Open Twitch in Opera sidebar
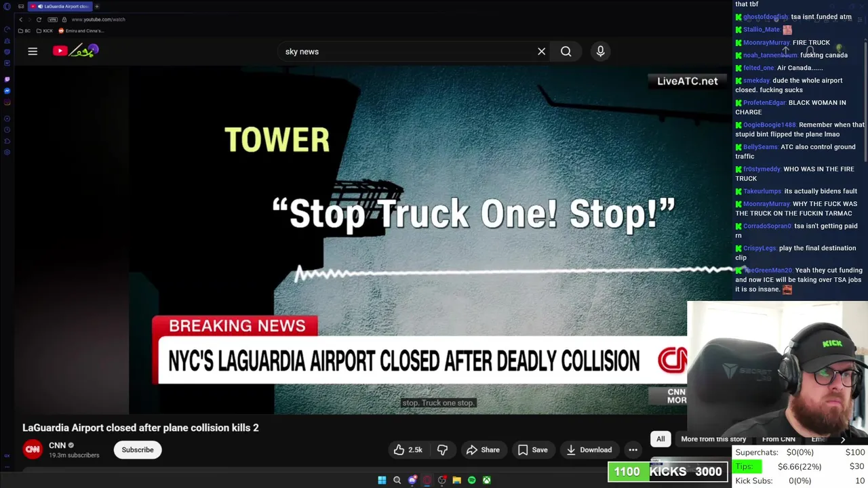Screen dimensions: 868x488 tap(7, 79)
